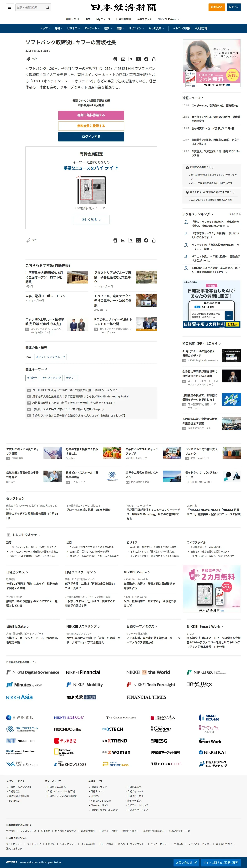Open the hamburger menu in the header
The height and width of the screenshot is (868, 247).
10,7
